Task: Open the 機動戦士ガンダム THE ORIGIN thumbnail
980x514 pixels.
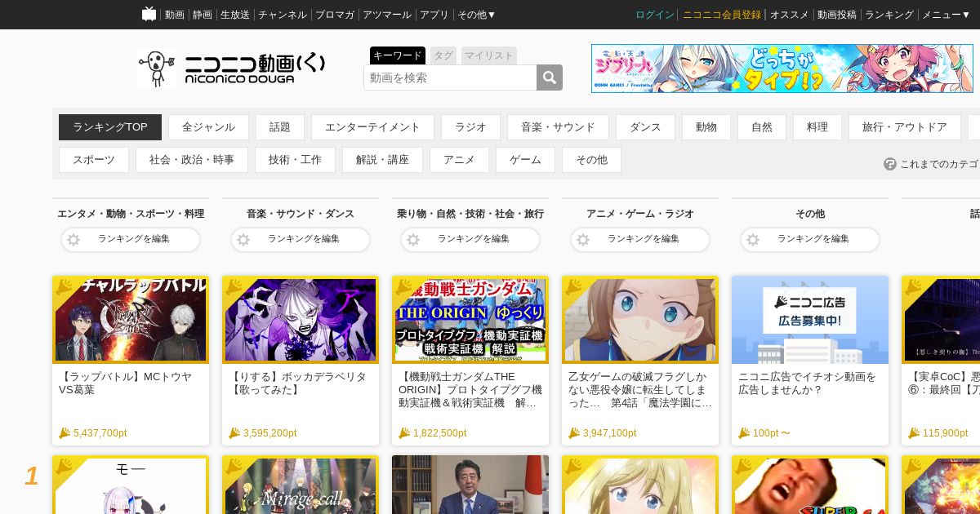Action: pos(470,320)
